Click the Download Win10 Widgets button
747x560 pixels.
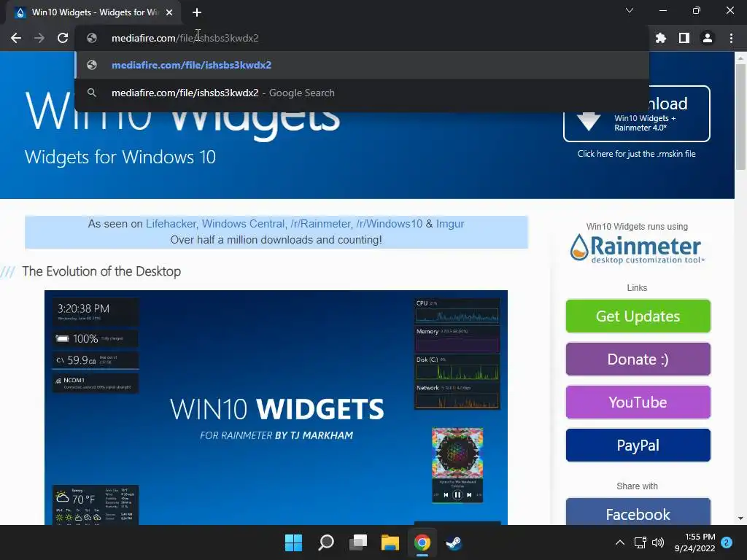point(636,113)
